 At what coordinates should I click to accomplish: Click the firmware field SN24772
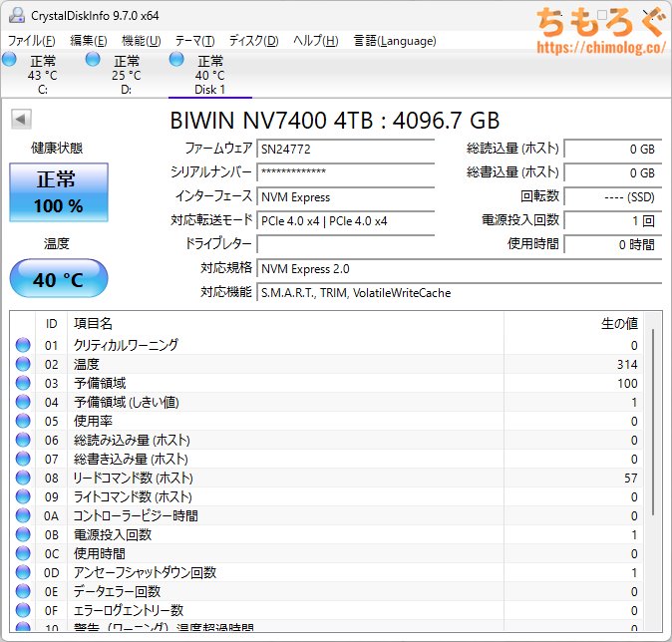pos(345,150)
